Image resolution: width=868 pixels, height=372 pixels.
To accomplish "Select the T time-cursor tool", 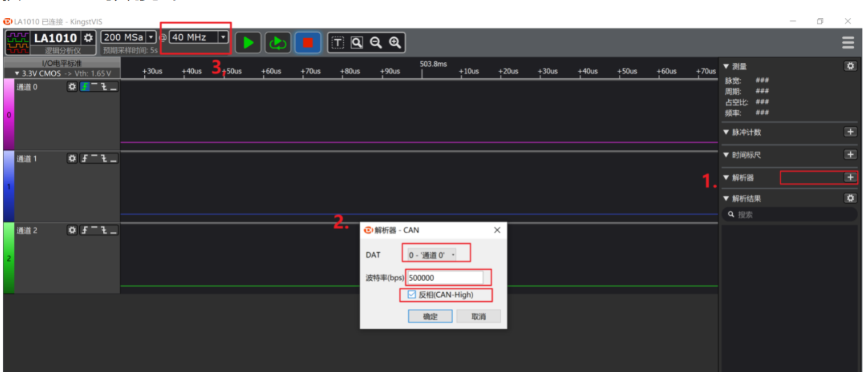I will 337,43.
